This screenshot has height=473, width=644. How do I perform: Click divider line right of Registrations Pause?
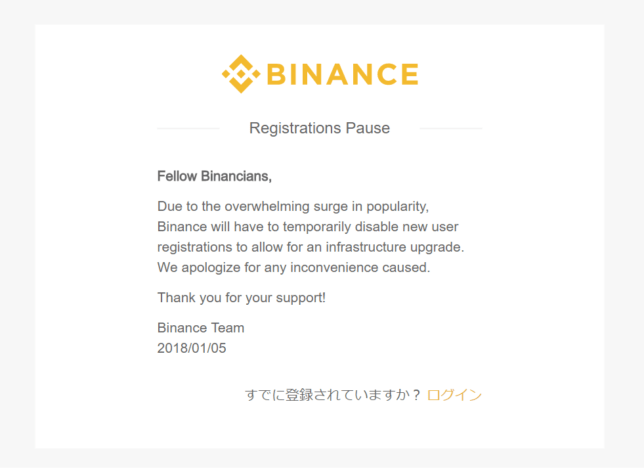(x=451, y=129)
